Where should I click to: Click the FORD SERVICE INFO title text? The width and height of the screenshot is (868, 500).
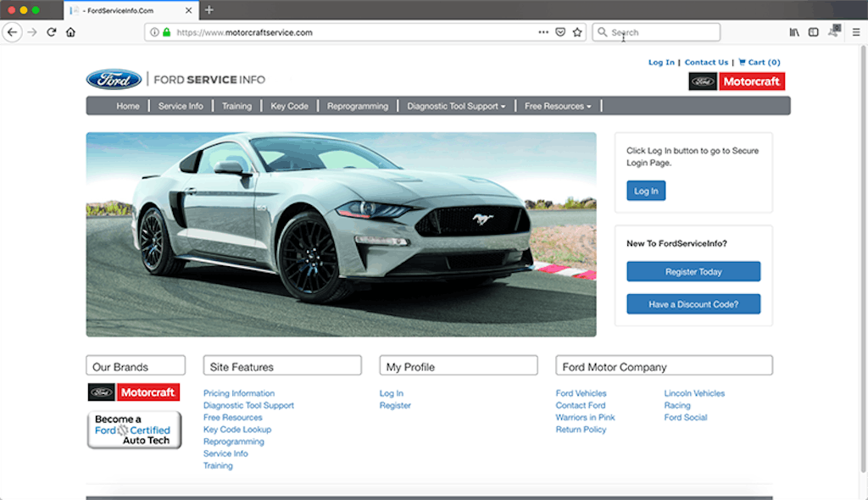coord(209,80)
